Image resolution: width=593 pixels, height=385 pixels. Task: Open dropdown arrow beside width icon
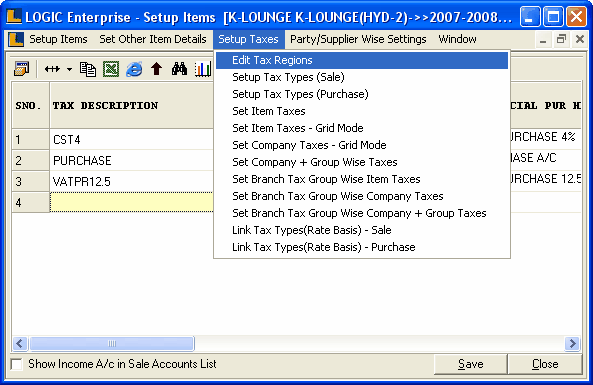click(69, 69)
